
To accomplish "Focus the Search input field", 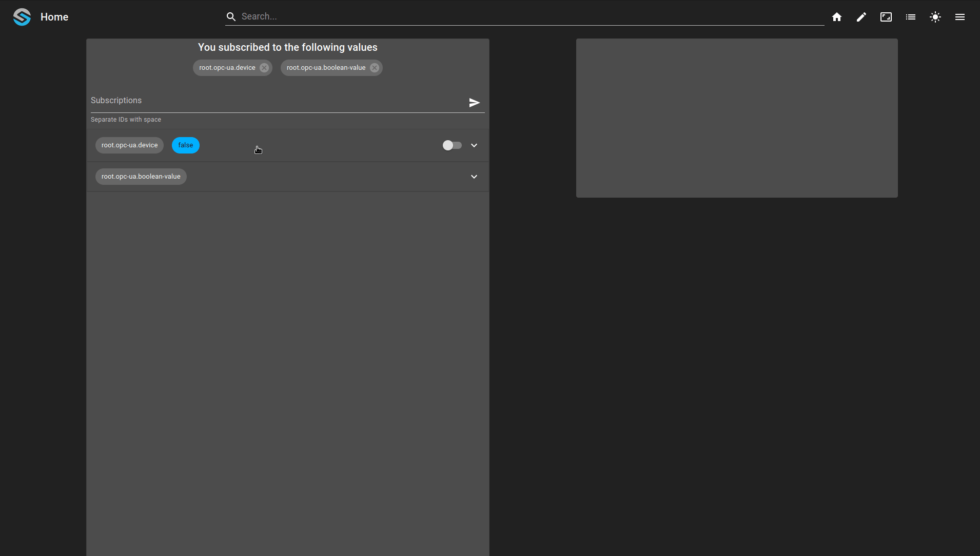I will pos(532,16).
